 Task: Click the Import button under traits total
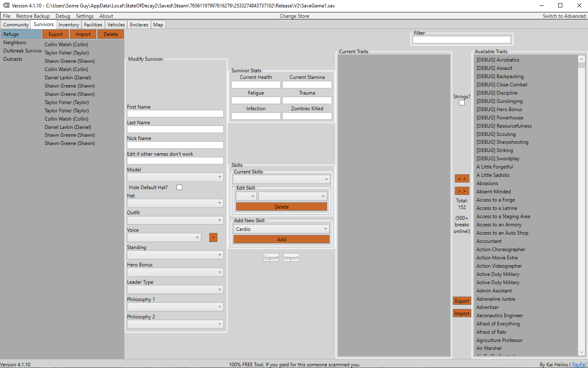click(462, 313)
